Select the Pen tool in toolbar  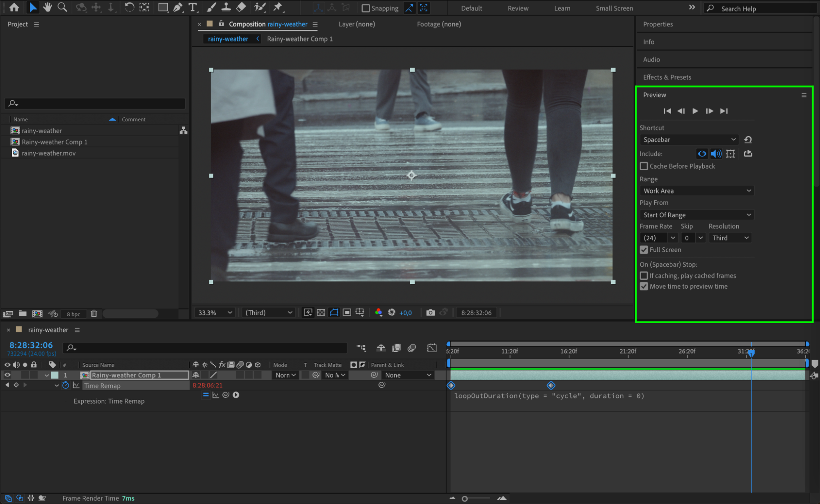coord(178,7)
